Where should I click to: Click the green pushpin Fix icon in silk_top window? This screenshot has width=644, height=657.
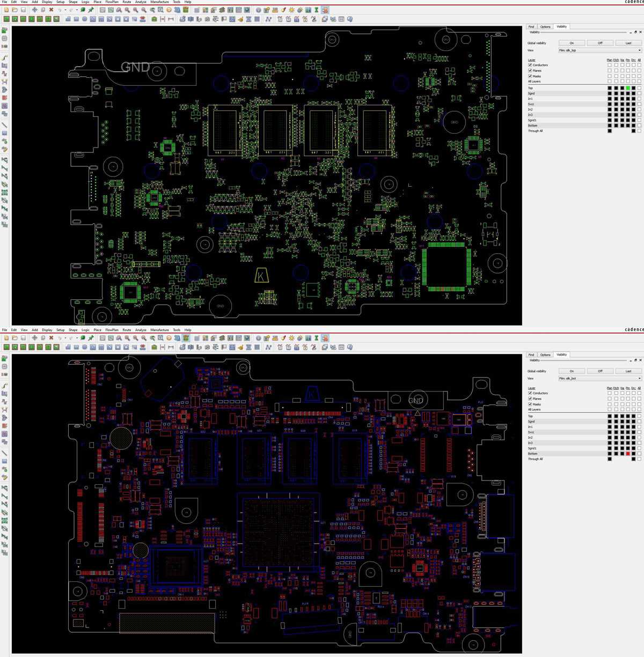91,10
